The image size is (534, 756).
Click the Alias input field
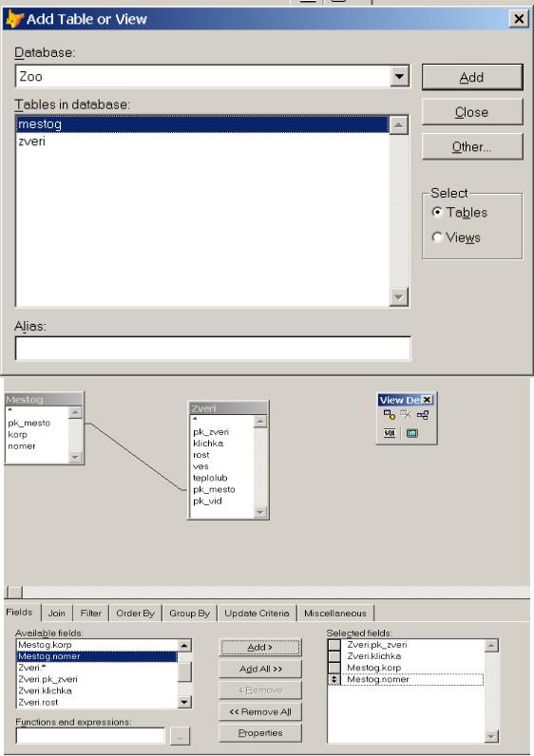213,349
